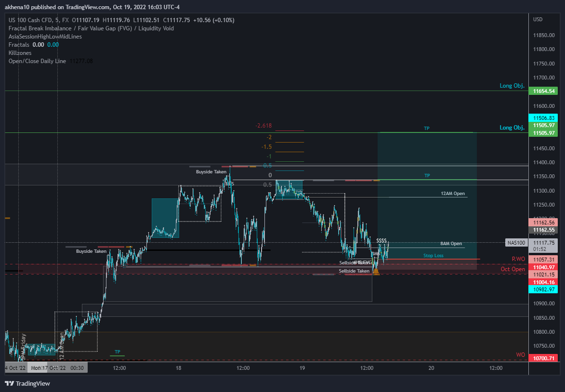
Task: Click the Buyside Taken label near 11100
Action: (91, 251)
